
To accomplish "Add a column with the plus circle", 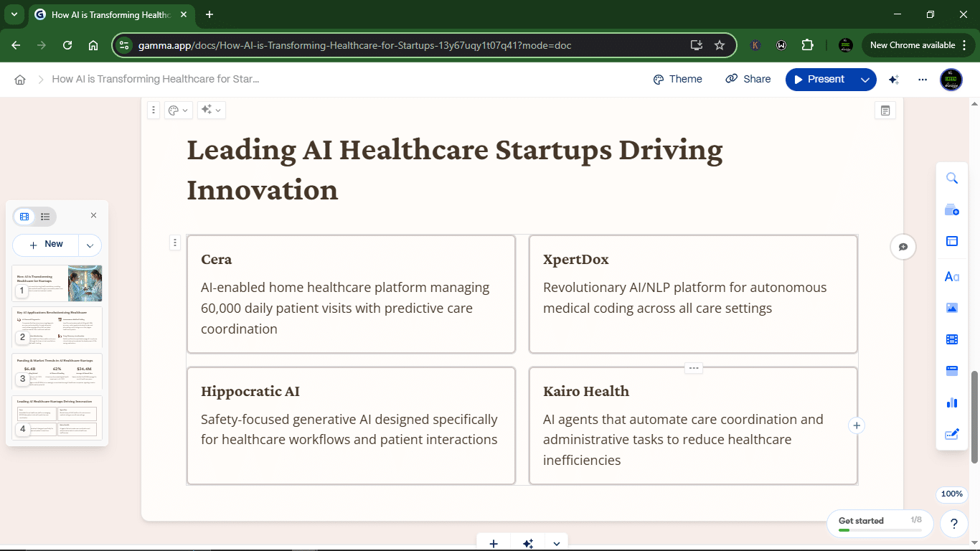I will pyautogui.click(x=856, y=425).
